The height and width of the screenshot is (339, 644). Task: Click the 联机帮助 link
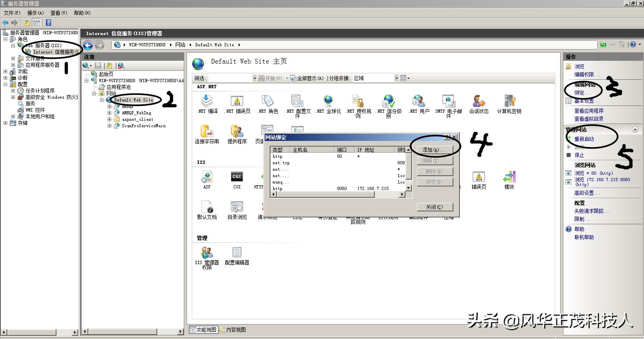point(584,237)
